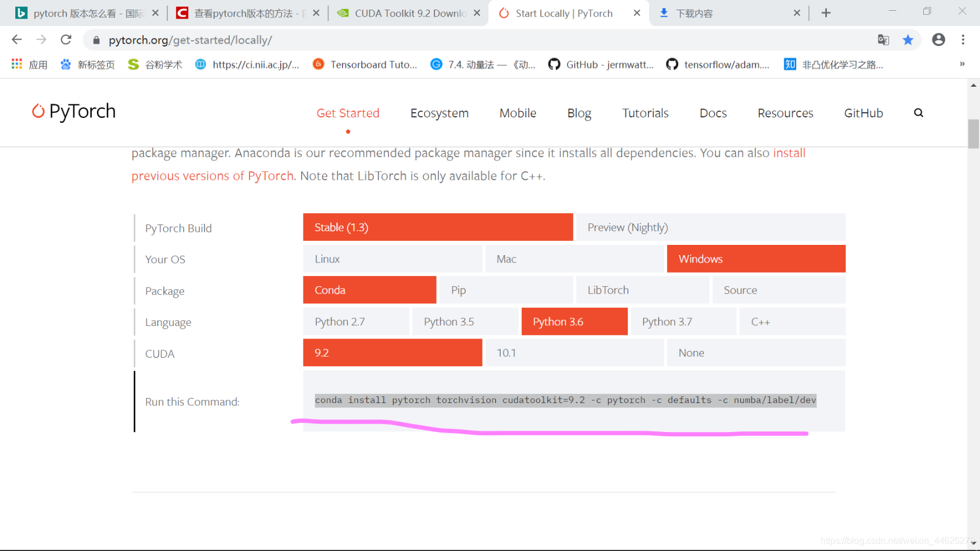Image resolution: width=980 pixels, height=551 pixels.
Task: Switch to CUDA Toolkit 9.2 tab
Action: pos(407,13)
